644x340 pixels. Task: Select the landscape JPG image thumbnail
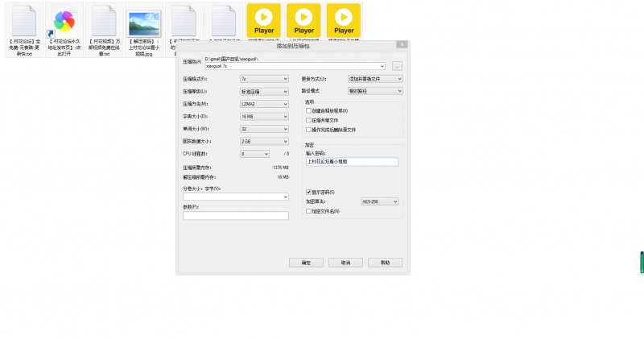[x=143, y=19]
